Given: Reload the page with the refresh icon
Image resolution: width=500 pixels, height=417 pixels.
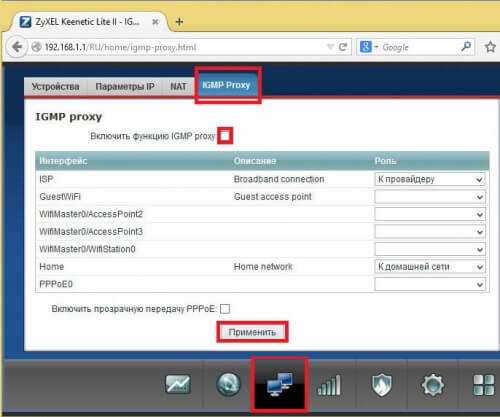Looking at the screenshot, I should click(343, 47).
